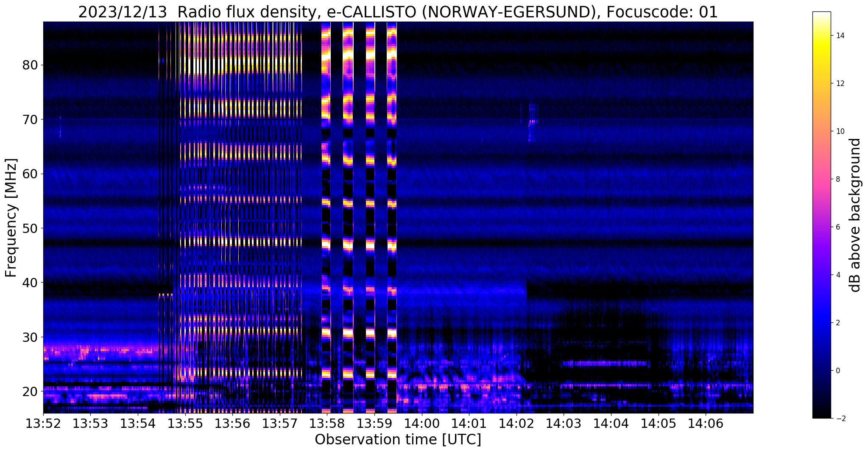
Task: Click the small 70 MHz spike near 14:02
Action: (x=533, y=122)
